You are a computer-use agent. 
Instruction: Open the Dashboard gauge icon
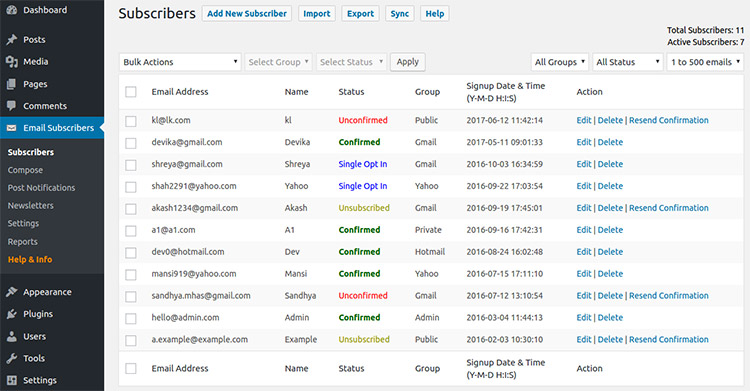pos(12,10)
